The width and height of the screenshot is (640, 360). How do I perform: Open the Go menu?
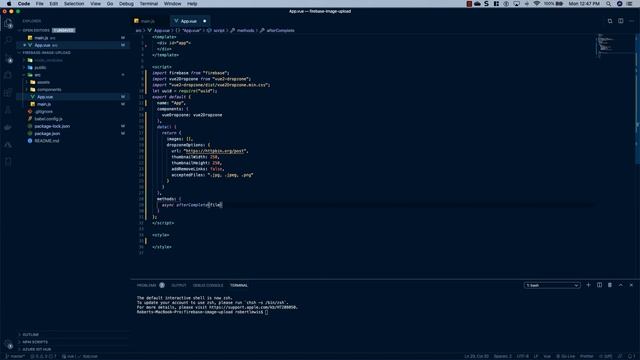(110, 4)
